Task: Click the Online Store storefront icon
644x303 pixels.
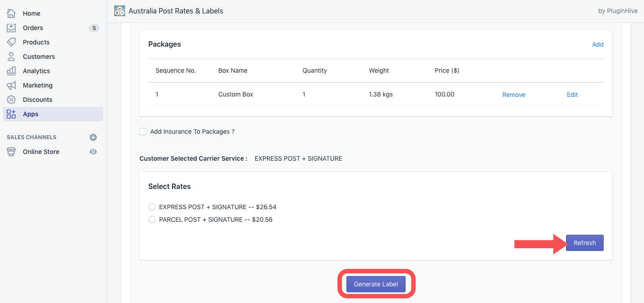Action: pos(11,152)
